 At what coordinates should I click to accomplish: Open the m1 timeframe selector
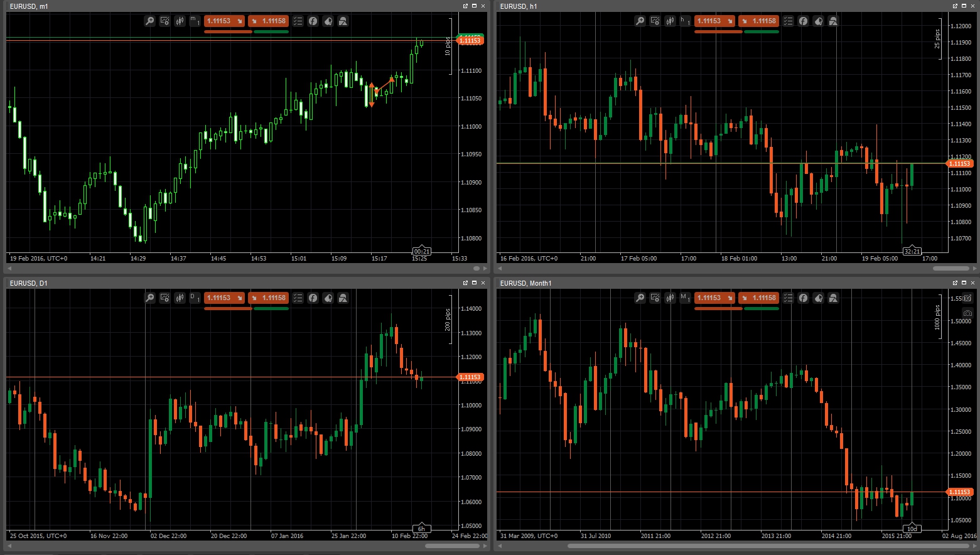pyautogui.click(x=195, y=21)
